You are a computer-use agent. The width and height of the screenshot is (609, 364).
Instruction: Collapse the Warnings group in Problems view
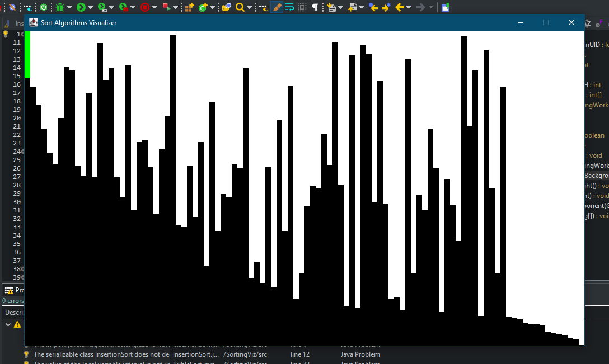(8, 324)
